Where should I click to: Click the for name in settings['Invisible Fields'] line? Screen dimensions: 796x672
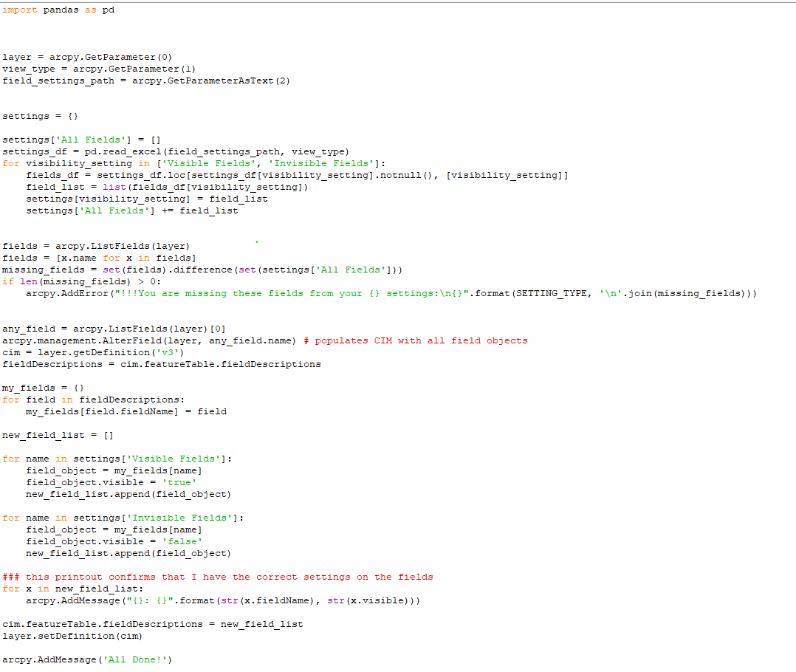[123, 518]
